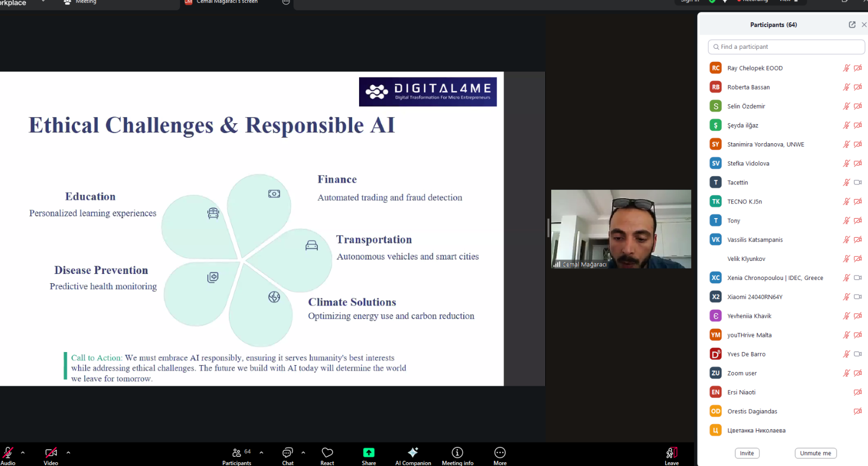Expand video options chevron
This screenshot has width=868, height=466.
coord(68,452)
